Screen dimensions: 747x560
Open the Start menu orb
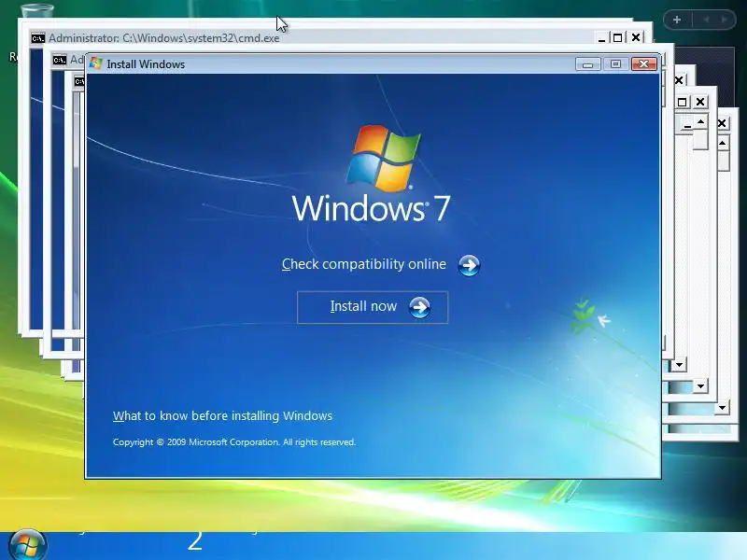[x=28, y=545]
